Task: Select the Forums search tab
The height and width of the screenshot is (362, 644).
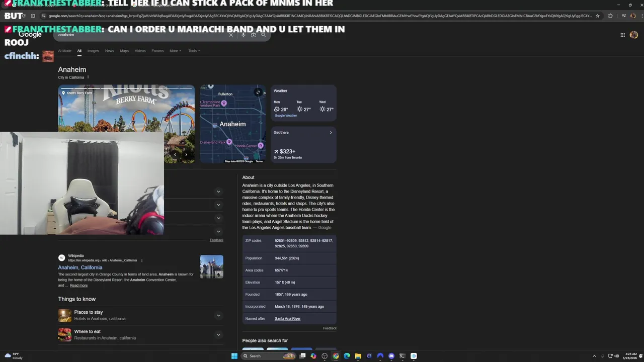Action: point(157,51)
